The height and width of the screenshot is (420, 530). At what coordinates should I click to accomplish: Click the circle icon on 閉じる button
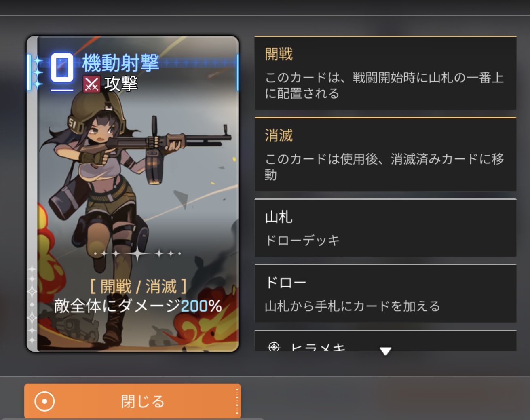tap(44, 401)
